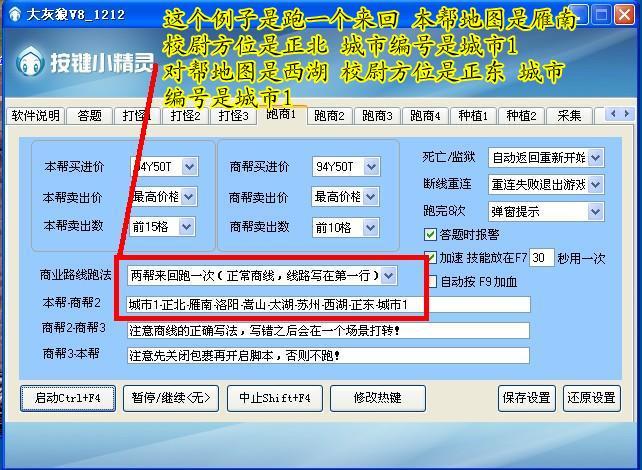642x470 pixels.
Task: Switch to the 答题 tab
Action: 90,116
